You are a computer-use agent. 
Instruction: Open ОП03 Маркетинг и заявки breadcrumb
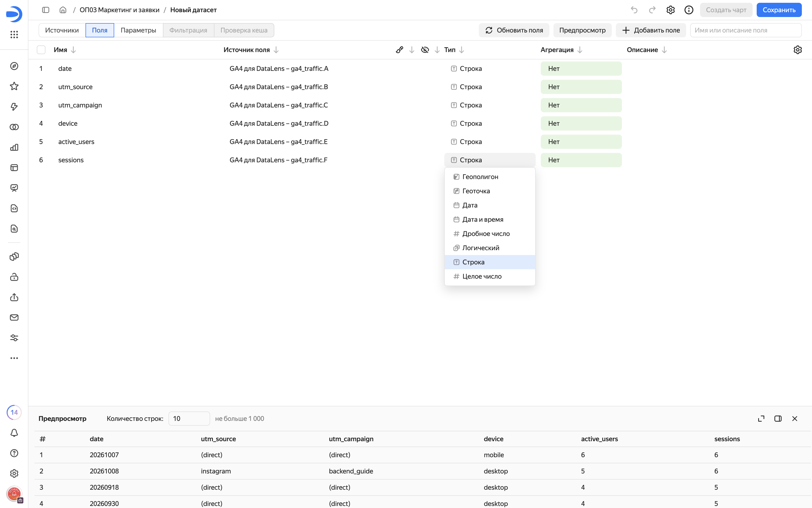point(120,10)
